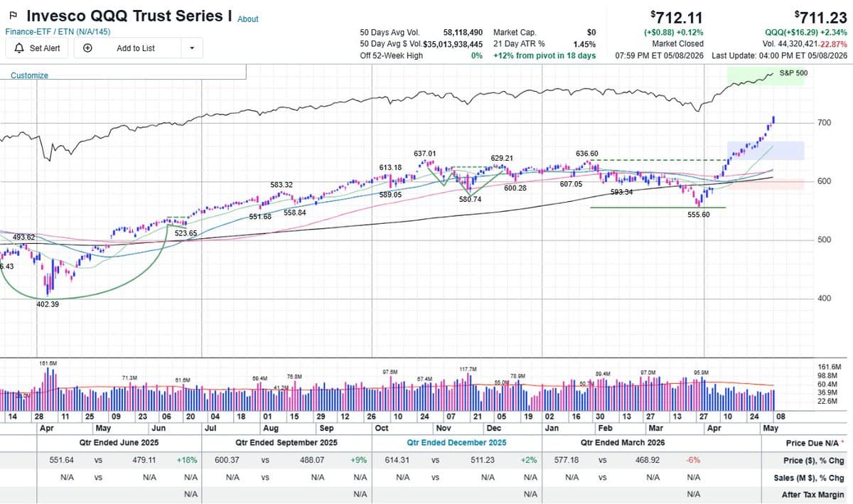Click the After Tax Margin row label

(x=813, y=495)
